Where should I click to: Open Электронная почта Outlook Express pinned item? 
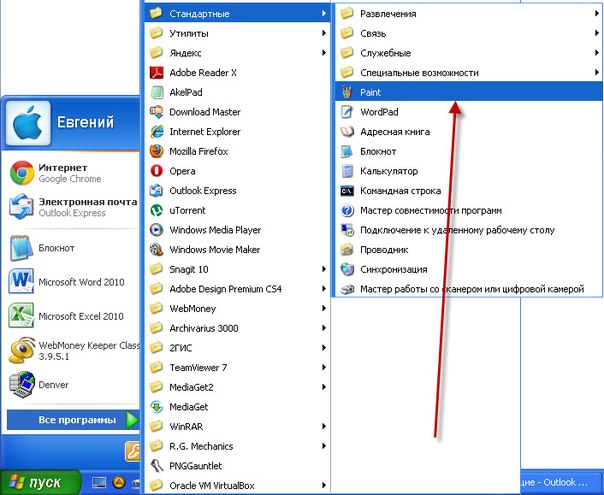(x=71, y=207)
